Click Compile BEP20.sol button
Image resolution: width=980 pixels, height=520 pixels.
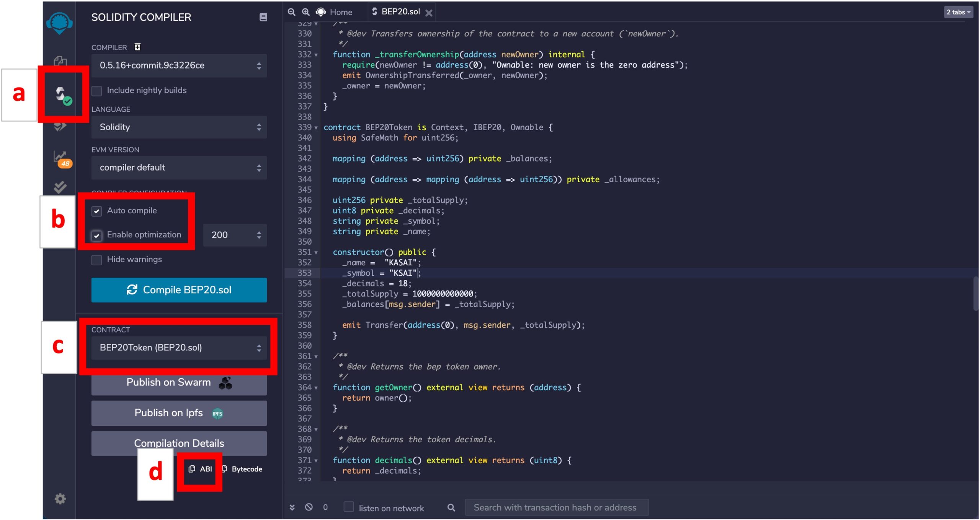(x=179, y=290)
